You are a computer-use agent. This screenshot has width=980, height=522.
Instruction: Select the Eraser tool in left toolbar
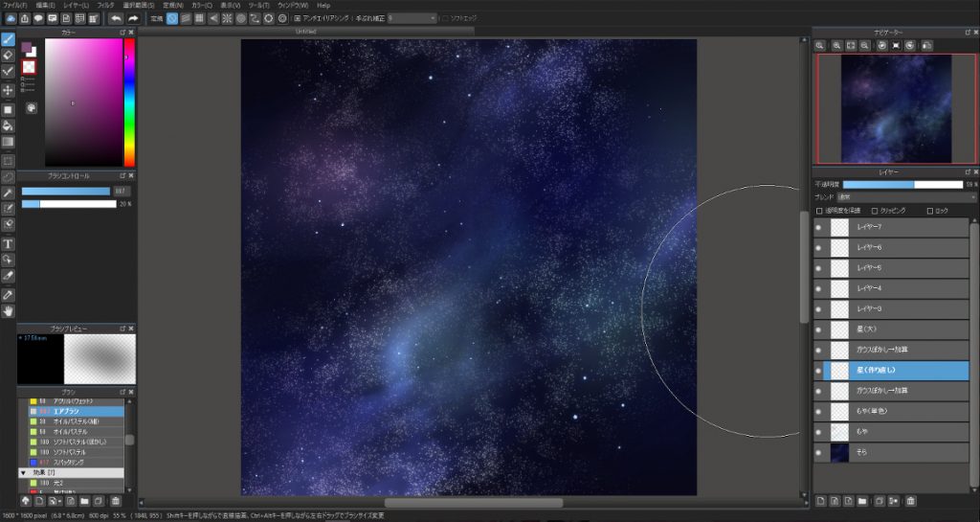[x=8, y=55]
